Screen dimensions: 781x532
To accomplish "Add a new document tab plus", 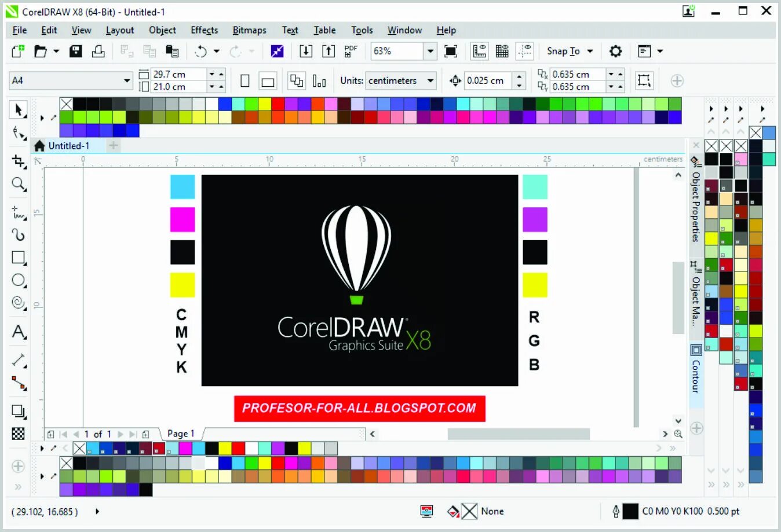I will click(114, 145).
